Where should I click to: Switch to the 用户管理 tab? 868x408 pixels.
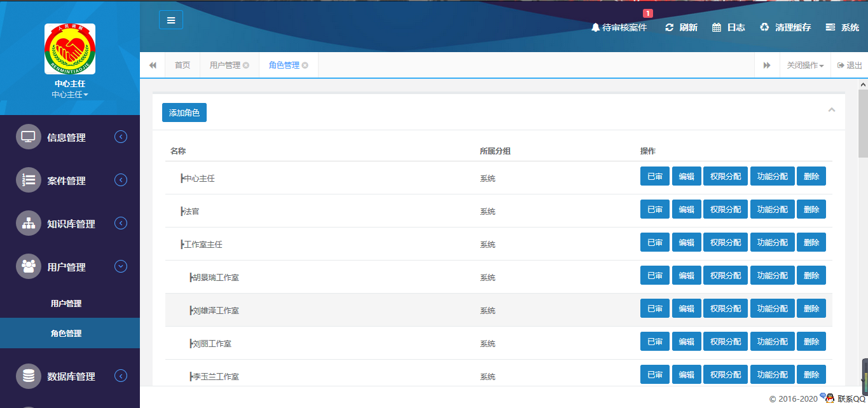(226, 64)
